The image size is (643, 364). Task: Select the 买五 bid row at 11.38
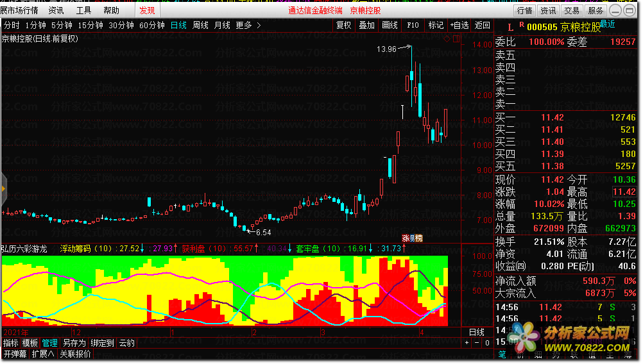[565, 166]
